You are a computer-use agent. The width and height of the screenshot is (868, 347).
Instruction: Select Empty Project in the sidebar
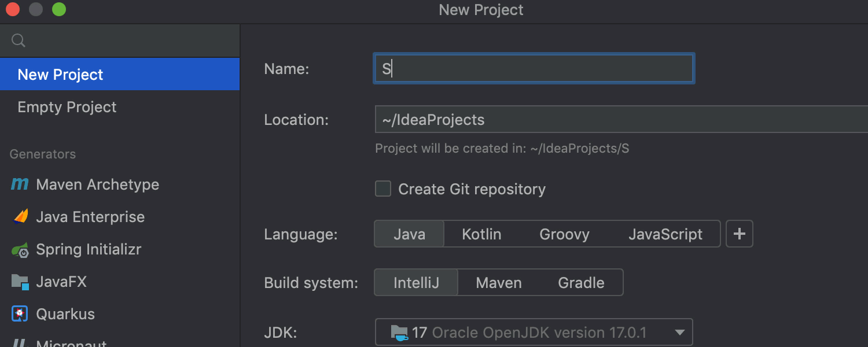67,107
